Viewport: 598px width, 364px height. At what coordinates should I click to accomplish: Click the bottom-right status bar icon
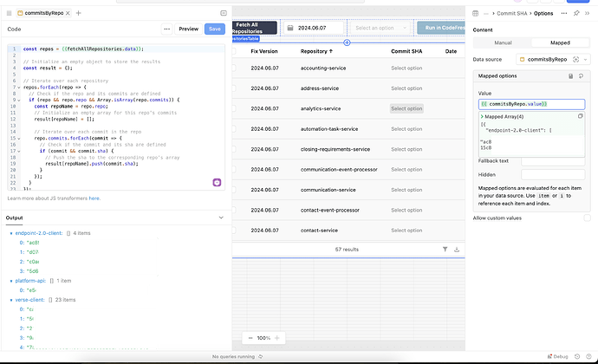[x=588, y=357]
